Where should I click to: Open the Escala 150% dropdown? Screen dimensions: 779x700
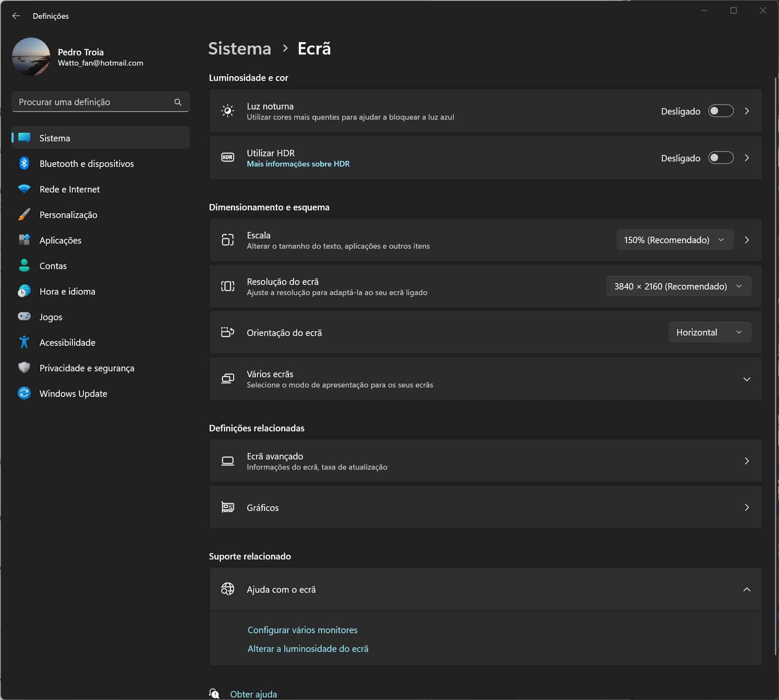pyautogui.click(x=674, y=240)
